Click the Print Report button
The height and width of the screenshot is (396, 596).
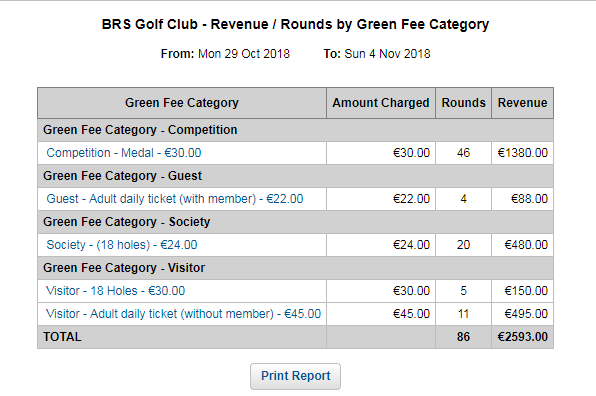coord(295,376)
